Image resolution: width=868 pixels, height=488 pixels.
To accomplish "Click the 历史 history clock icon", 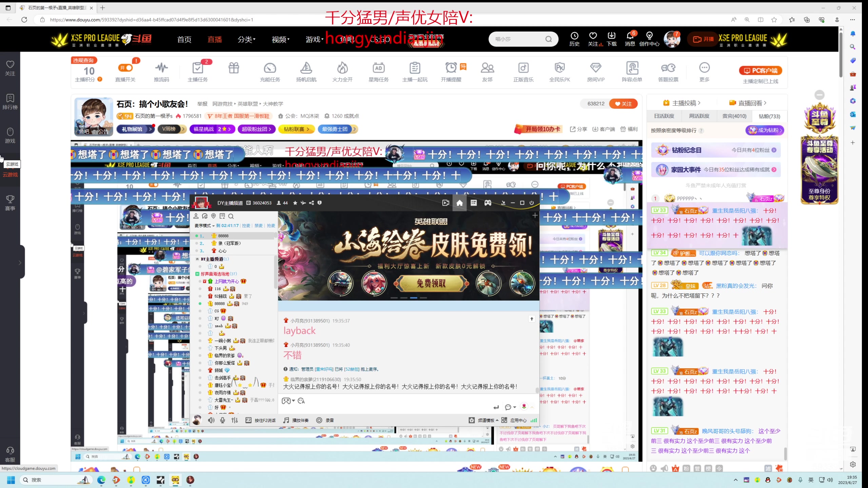I will point(574,36).
